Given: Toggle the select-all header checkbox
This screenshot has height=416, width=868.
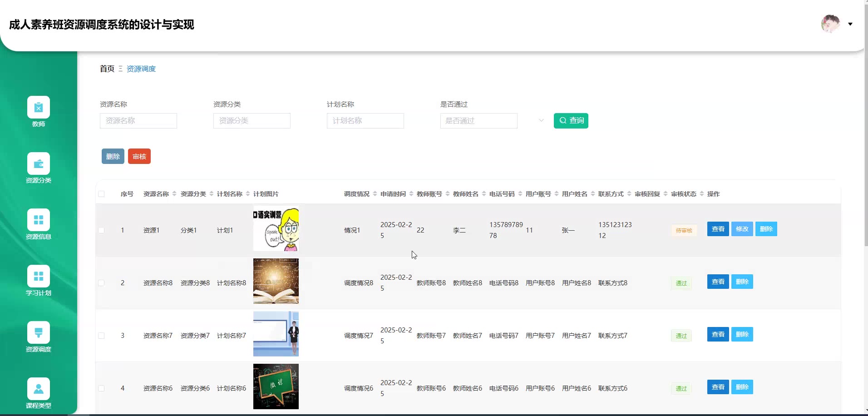Looking at the screenshot, I should pos(101,194).
